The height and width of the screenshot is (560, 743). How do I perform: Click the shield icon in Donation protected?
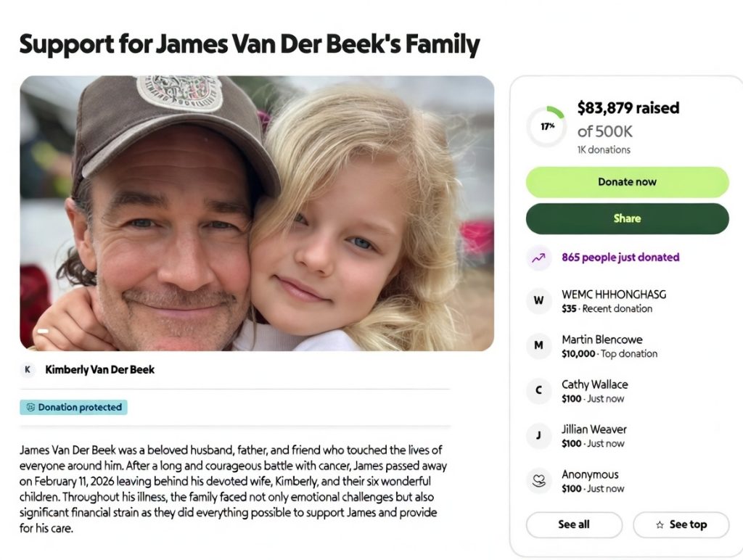[x=30, y=408]
